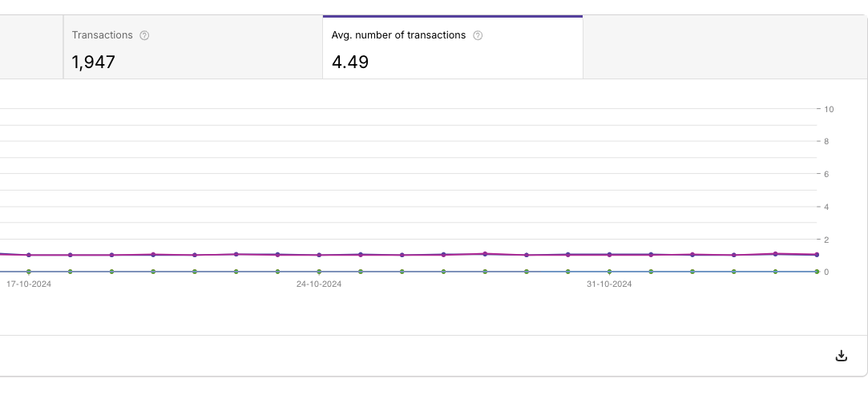The image size is (868, 395).
Task: Click purple data point above 17-10-2024
Action: pos(29,255)
